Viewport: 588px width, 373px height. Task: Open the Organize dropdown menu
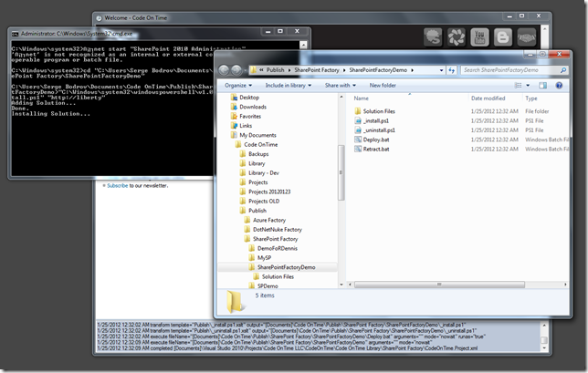click(239, 85)
